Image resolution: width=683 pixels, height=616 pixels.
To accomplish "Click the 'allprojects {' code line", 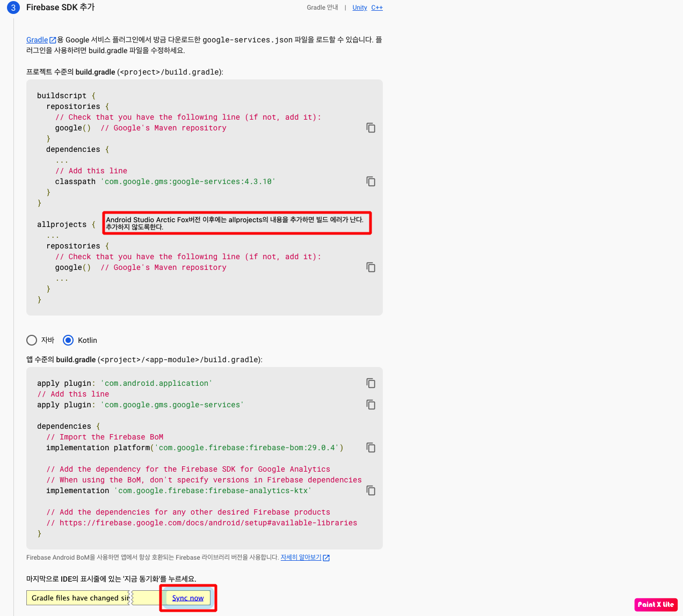I will coord(66,224).
